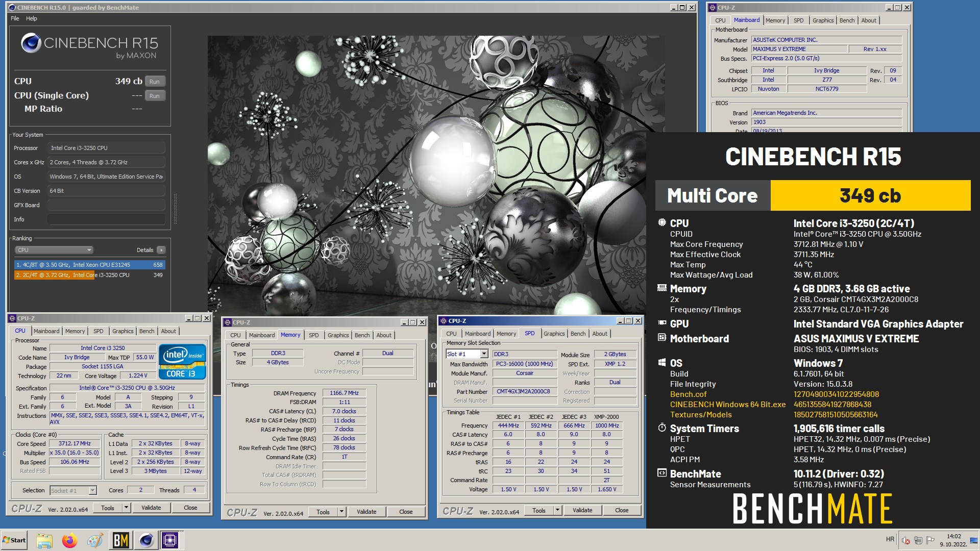Switch to Memory tab in SPD CPU-Z window

click(506, 334)
